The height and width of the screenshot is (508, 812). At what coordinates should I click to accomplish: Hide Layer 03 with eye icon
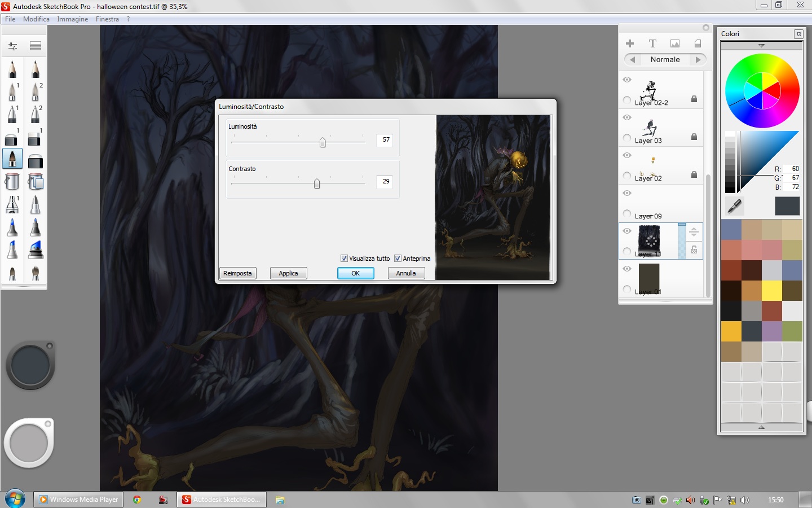(x=627, y=117)
